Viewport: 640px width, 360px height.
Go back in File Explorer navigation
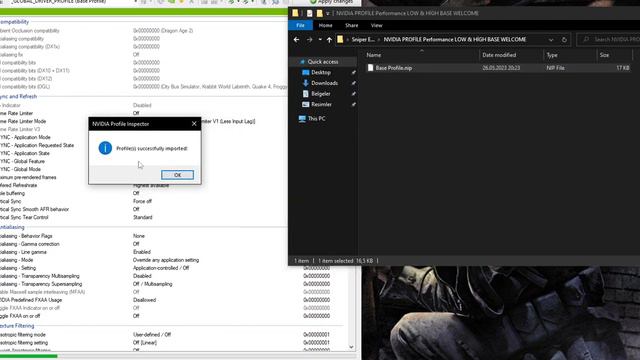coord(296,40)
